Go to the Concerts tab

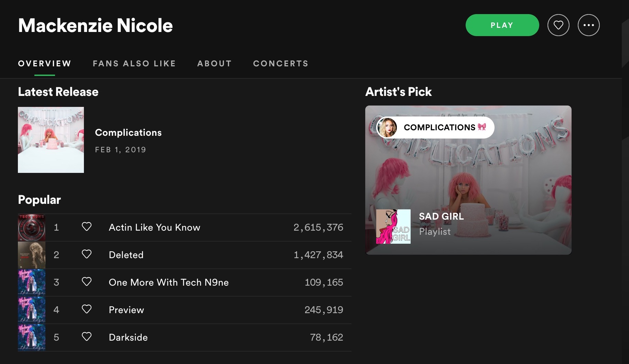click(x=281, y=64)
